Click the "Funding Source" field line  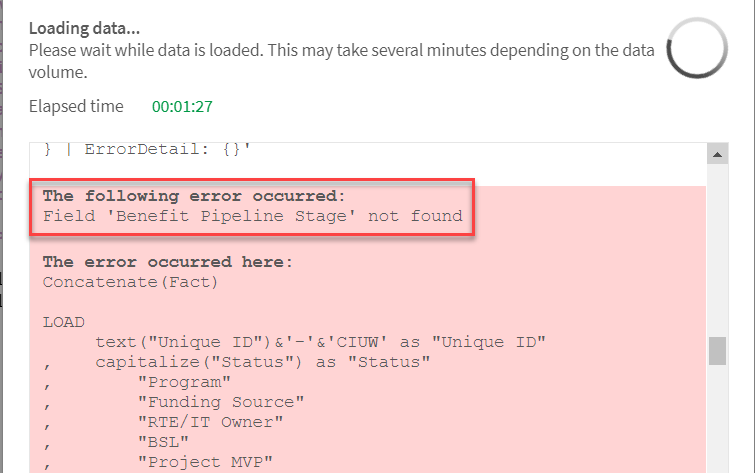[220, 401]
